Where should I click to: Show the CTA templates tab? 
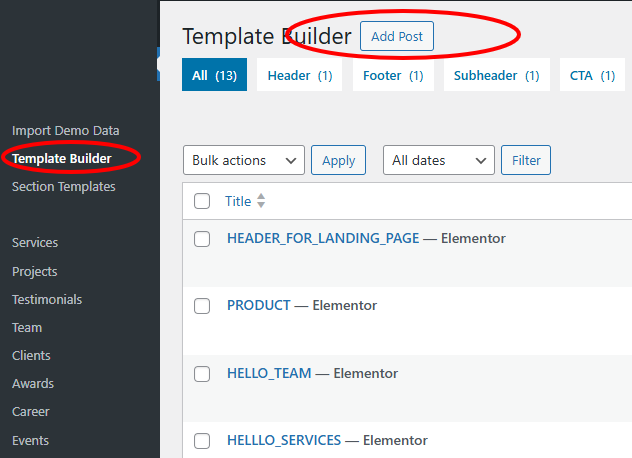click(592, 75)
